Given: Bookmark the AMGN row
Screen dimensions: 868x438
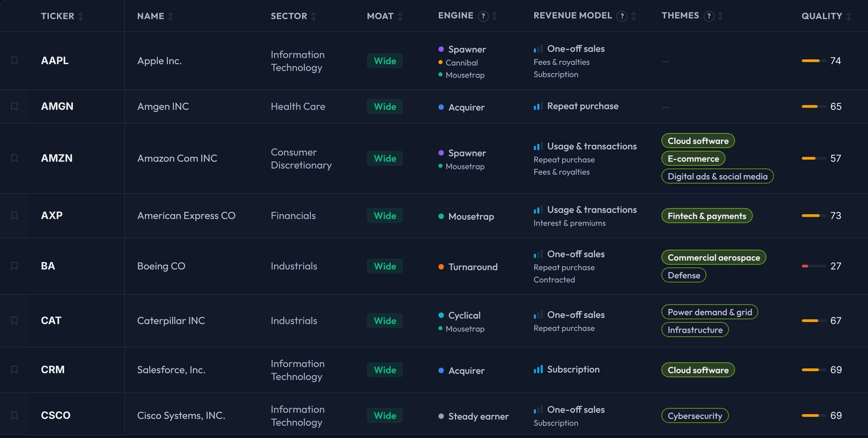Looking at the screenshot, I should coord(15,106).
